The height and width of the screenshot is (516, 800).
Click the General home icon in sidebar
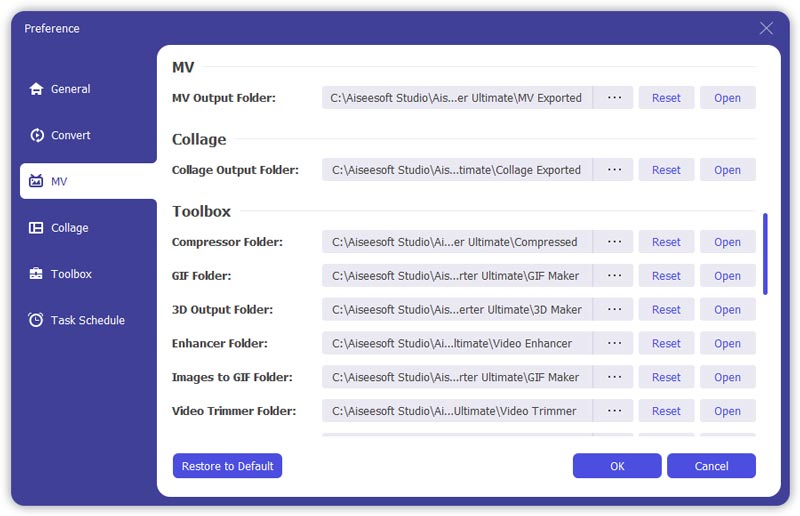tap(36, 89)
